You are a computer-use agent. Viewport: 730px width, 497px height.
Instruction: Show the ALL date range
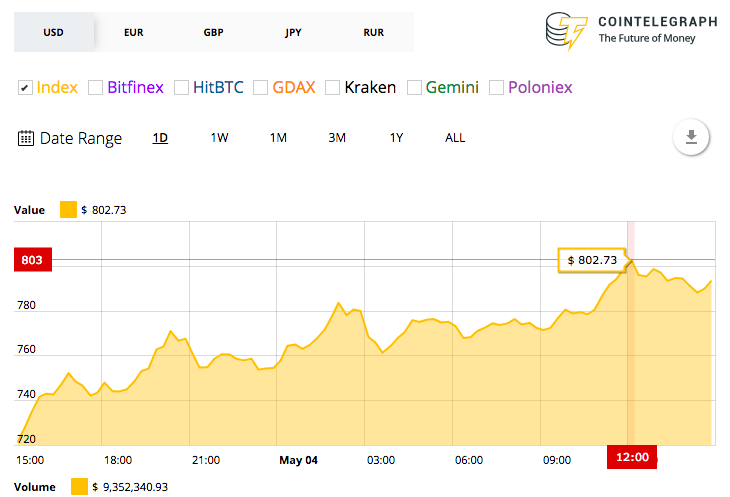455,138
